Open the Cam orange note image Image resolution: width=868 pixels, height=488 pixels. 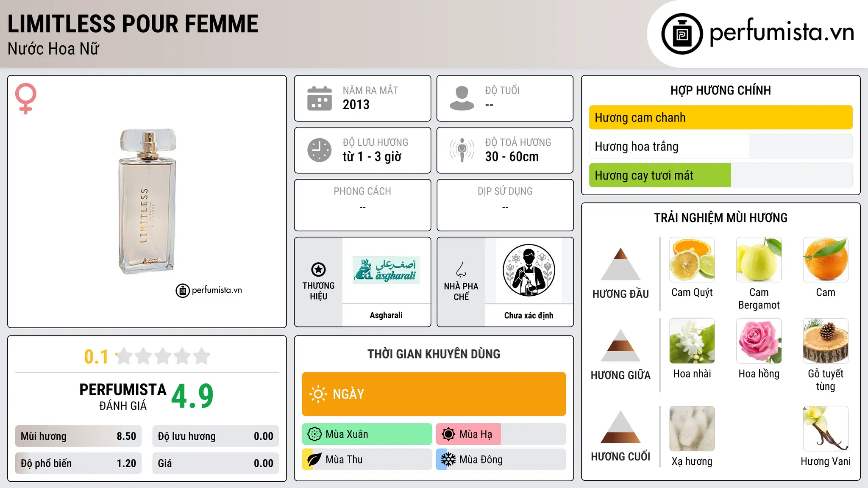[826, 260]
